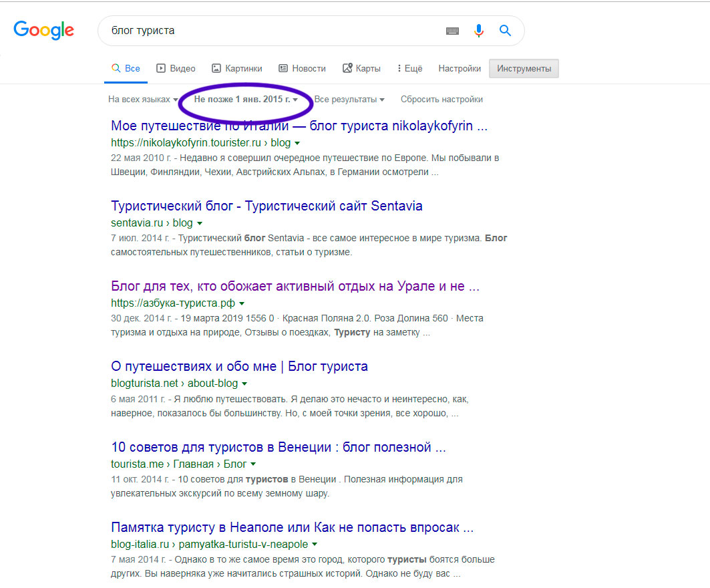Open the on-screen keyboard icon
Viewport: 710px width, 588px height.
[x=452, y=31]
